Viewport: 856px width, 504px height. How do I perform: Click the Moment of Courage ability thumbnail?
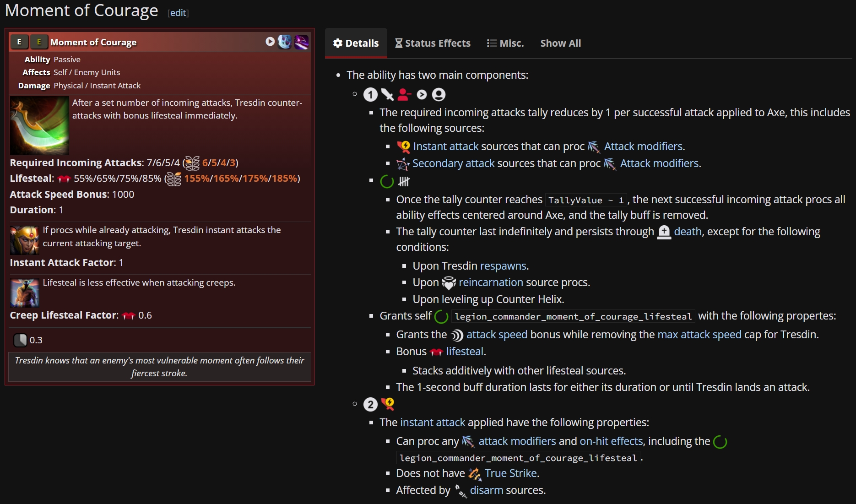[39, 126]
